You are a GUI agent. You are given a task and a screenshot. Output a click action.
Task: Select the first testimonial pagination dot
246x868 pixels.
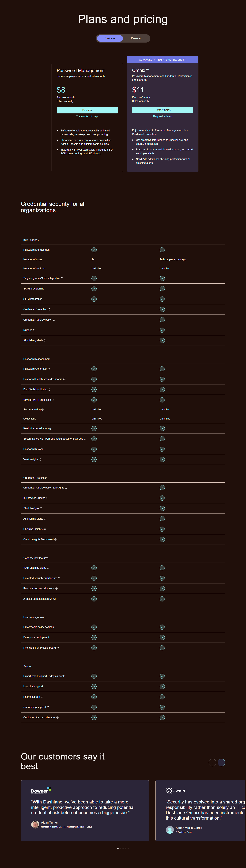pos(118,848)
